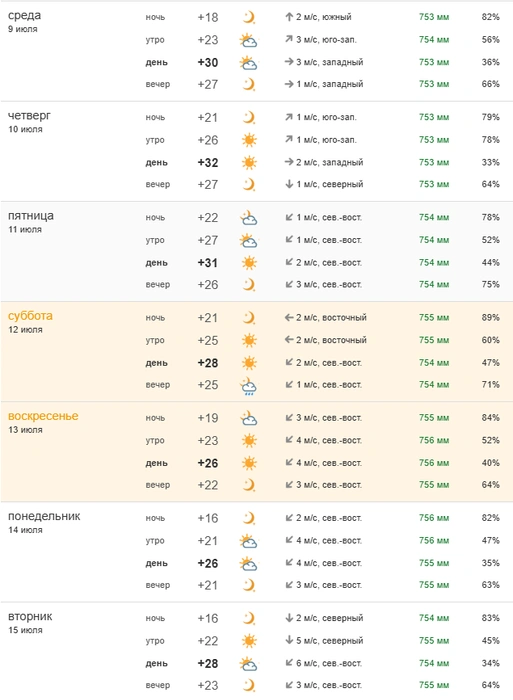Click 89% humidity for Saturday night
The width and height of the screenshot is (513, 700).
(490, 317)
